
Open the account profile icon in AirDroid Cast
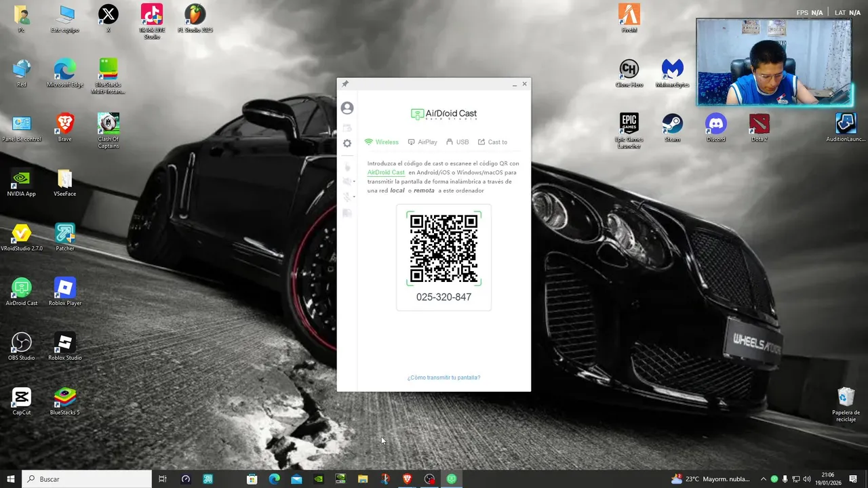pyautogui.click(x=347, y=108)
